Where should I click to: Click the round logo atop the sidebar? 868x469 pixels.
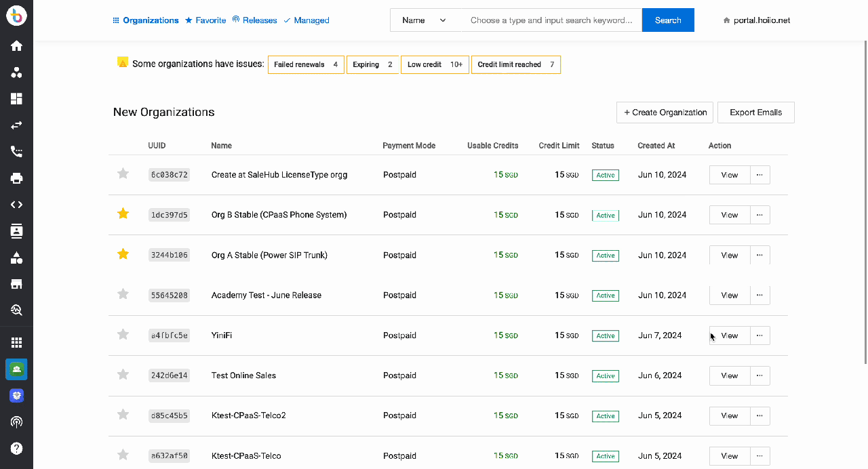point(16,16)
